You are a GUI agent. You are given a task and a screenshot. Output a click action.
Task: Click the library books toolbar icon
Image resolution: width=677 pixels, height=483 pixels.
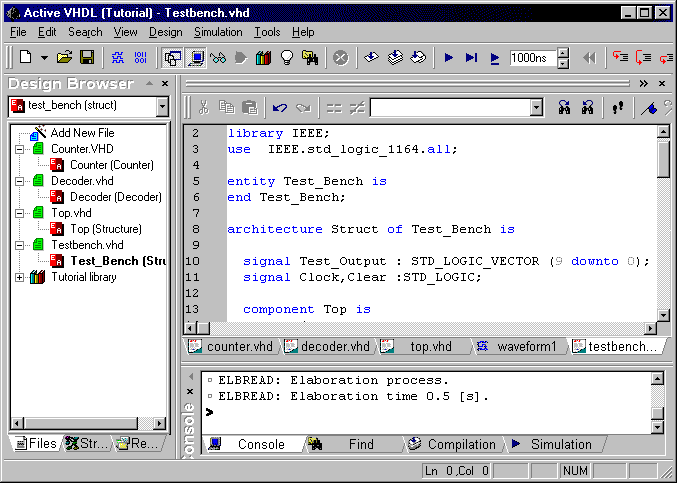(x=264, y=58)
